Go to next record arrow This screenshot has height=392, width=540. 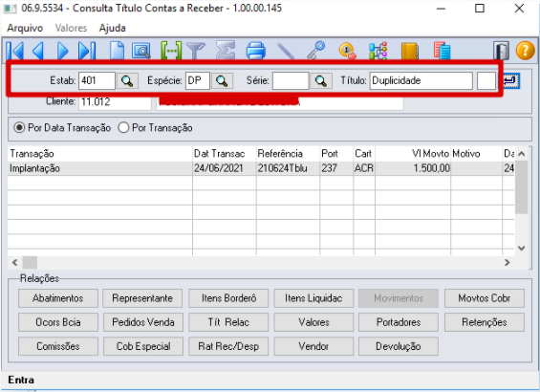click(x=63, y=51)
